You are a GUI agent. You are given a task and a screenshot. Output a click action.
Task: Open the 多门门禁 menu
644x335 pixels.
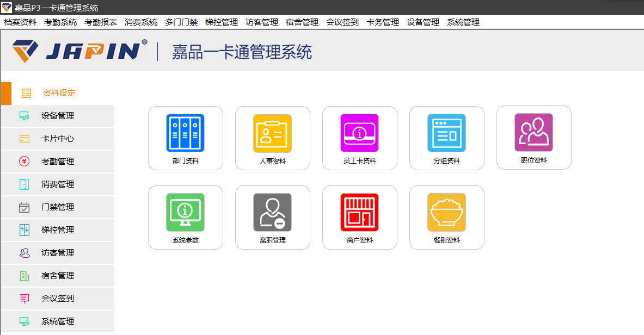coord(181,22)
